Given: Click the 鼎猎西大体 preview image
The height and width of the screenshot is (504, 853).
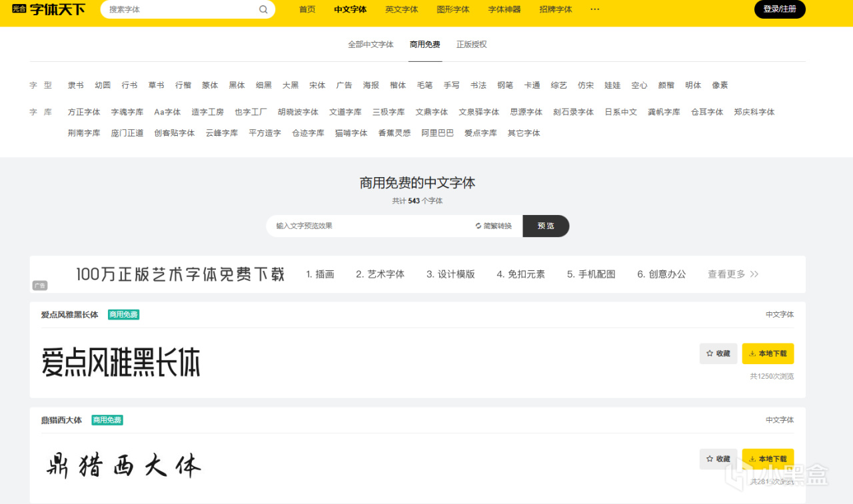Looking at the screenshot, I should coord(124,465).
